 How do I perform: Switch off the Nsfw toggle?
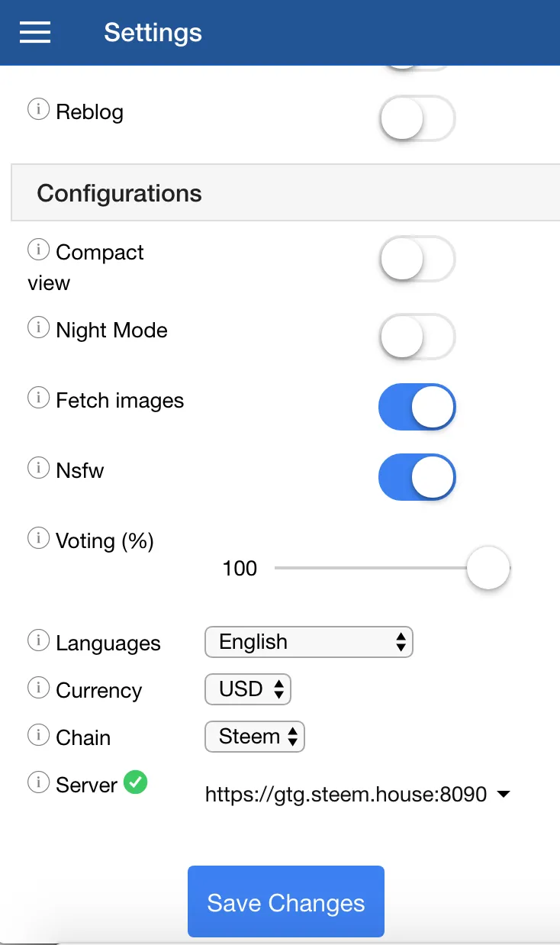(x=417, y=478)
